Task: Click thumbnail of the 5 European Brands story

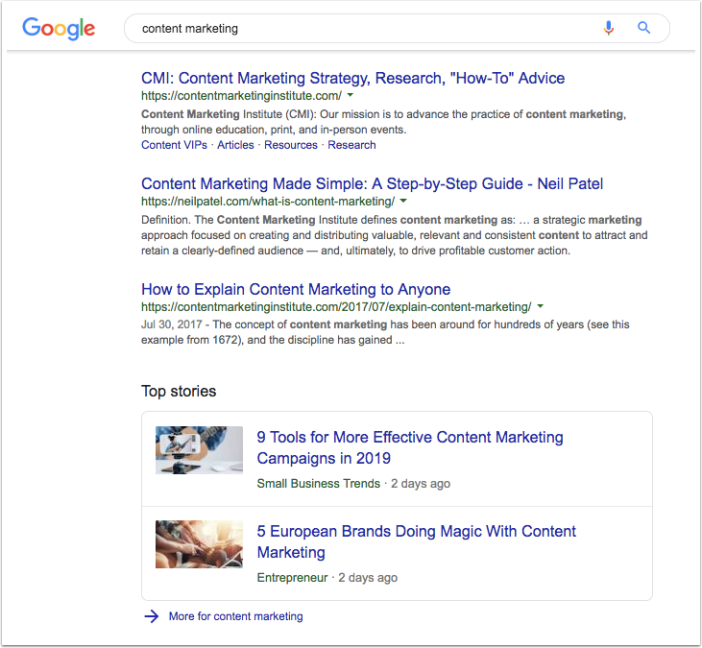Action: click(199, 544)
